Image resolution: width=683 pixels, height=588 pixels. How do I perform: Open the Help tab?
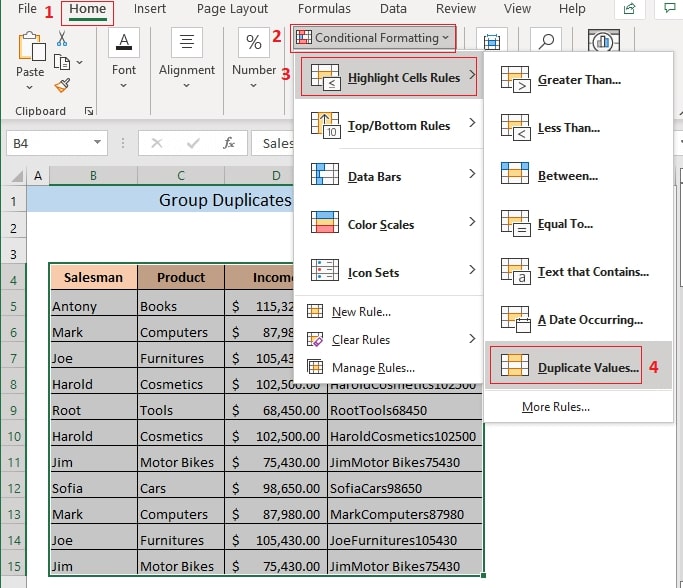[x=572, y=9]
